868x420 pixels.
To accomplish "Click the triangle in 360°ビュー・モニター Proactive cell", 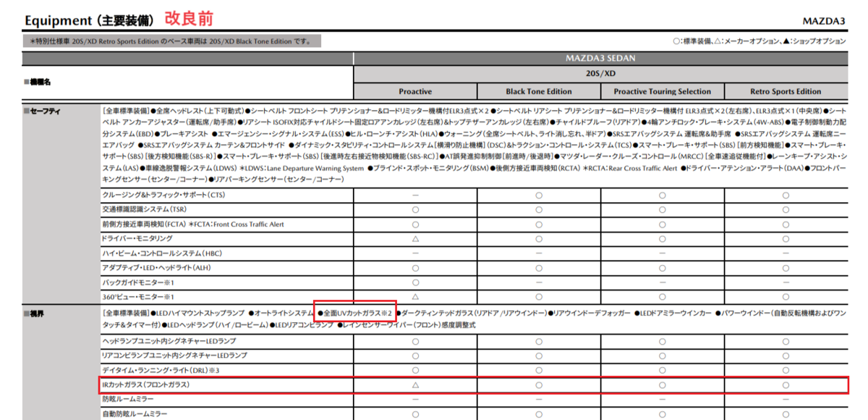I will [415, 297].
